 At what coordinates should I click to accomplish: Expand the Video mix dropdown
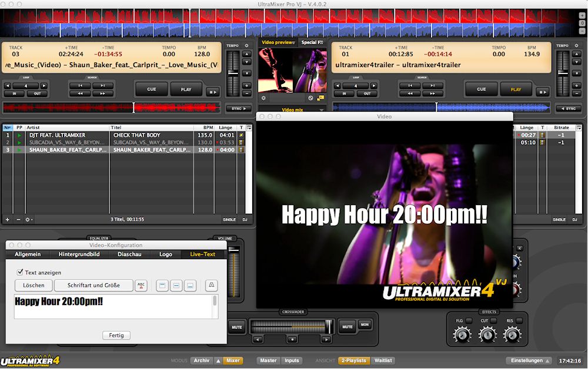click(322, 110)
